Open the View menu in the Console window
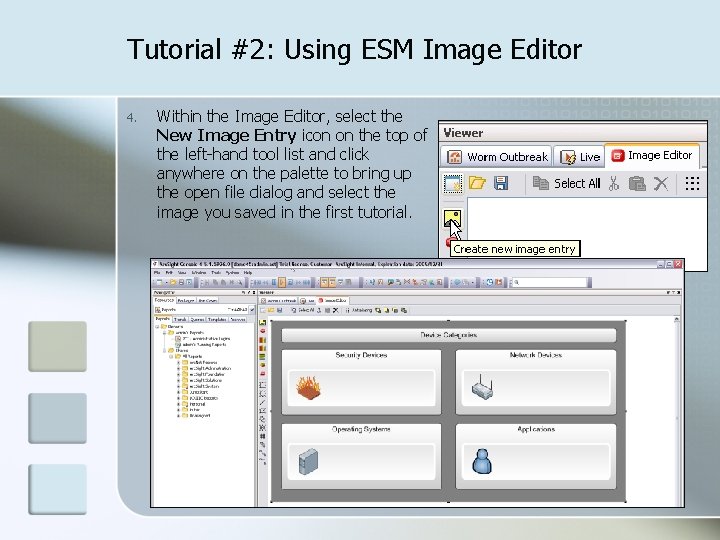 [182, 273]
